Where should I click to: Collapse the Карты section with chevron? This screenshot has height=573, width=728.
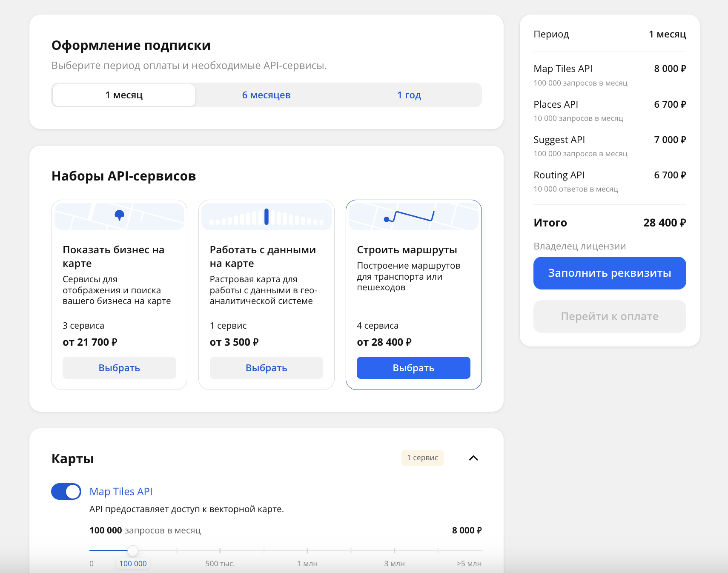pos(473,458)
